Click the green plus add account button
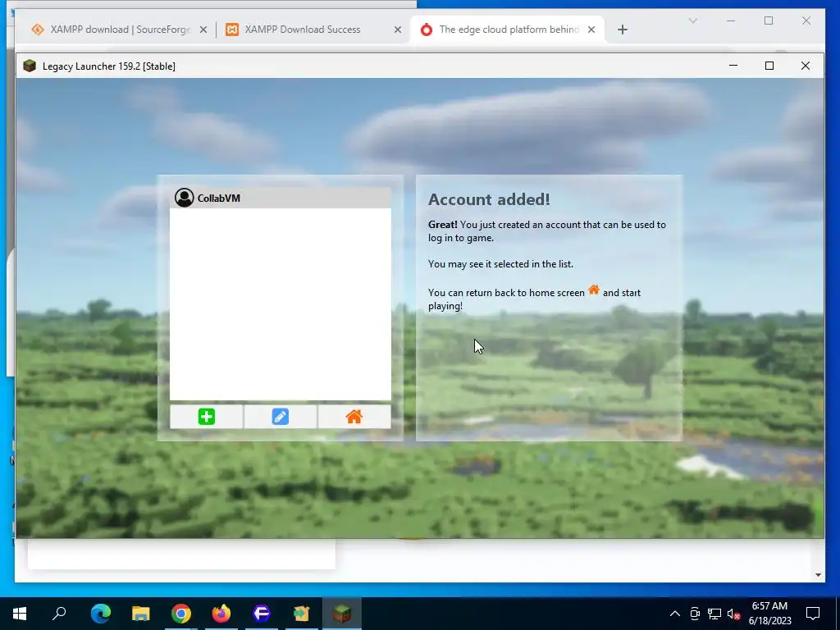Screen dimensions: 840x630 tap(206, 417)
